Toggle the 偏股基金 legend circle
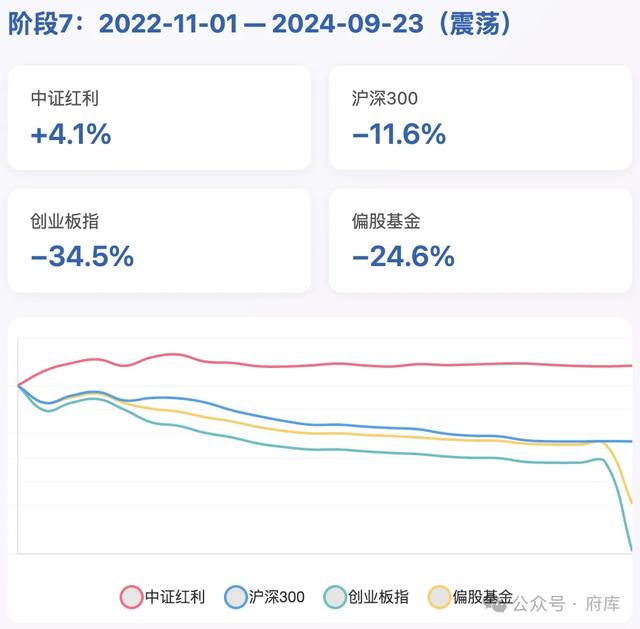The width and height of the screenshot is (640, 629). [x=439, y=597]
